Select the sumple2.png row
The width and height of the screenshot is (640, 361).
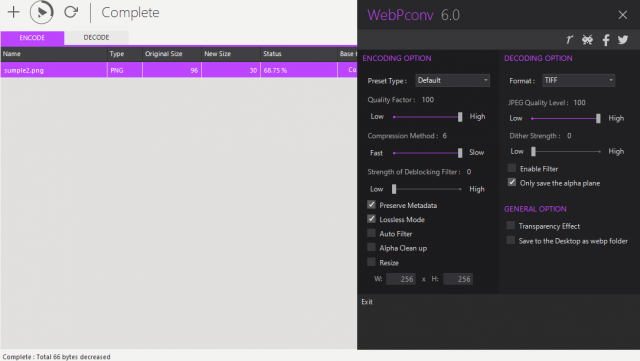tap(179, 70)
